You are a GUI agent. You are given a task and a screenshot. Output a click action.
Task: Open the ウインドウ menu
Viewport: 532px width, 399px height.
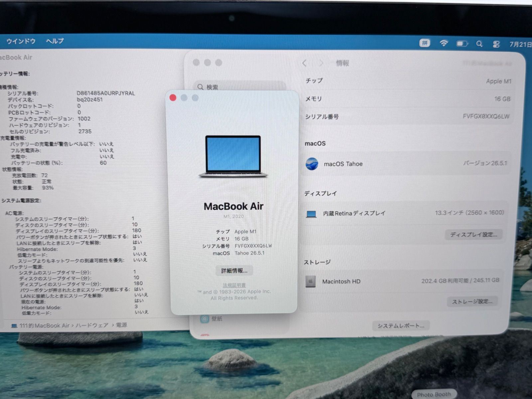coord(21,41)
